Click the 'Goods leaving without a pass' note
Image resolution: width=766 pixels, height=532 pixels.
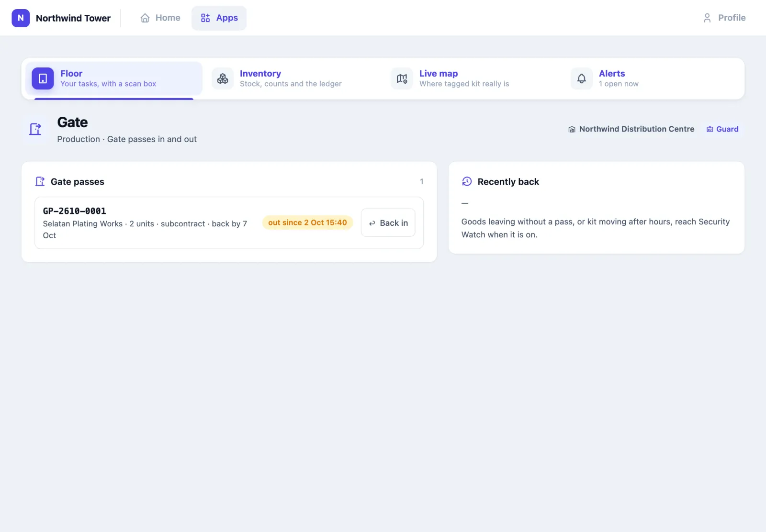596,228
